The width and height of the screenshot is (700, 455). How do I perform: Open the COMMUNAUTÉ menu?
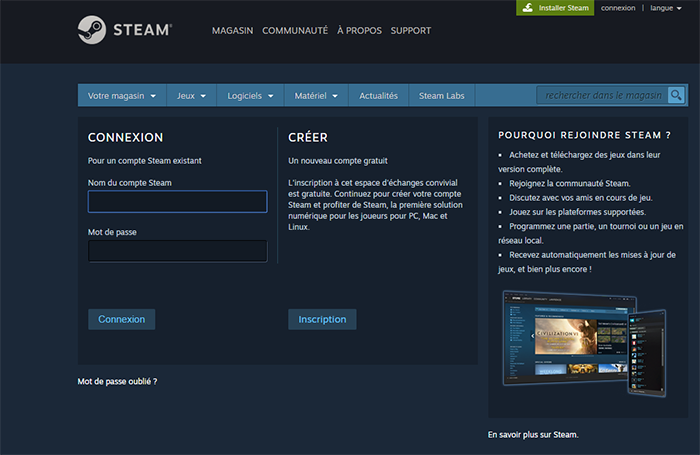pos(295,31)
